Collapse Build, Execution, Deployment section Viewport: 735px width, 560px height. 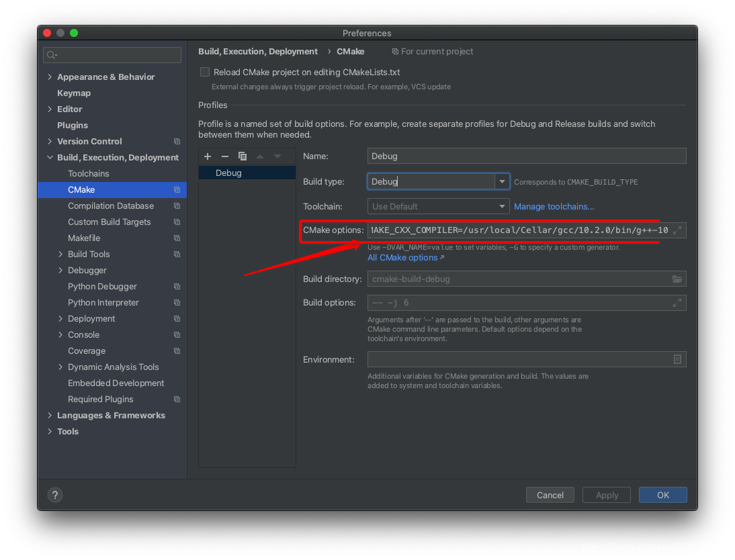(50, 157)
